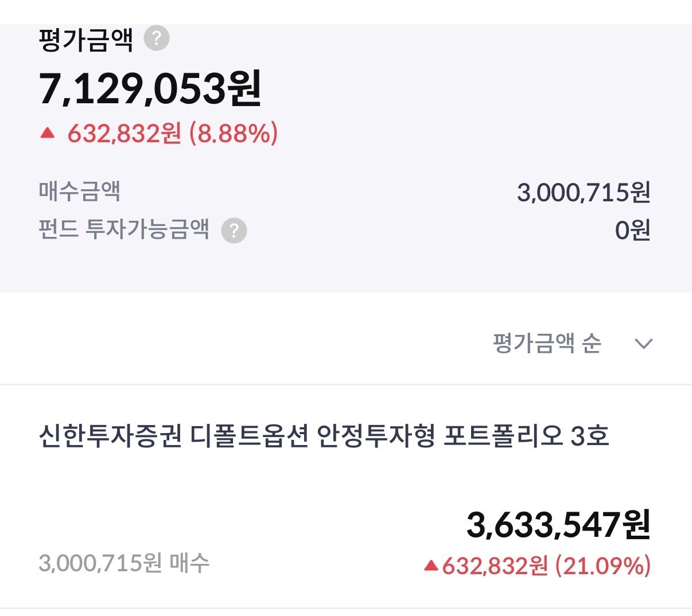Tap the help icon beside 평가금액

(156, 39)
